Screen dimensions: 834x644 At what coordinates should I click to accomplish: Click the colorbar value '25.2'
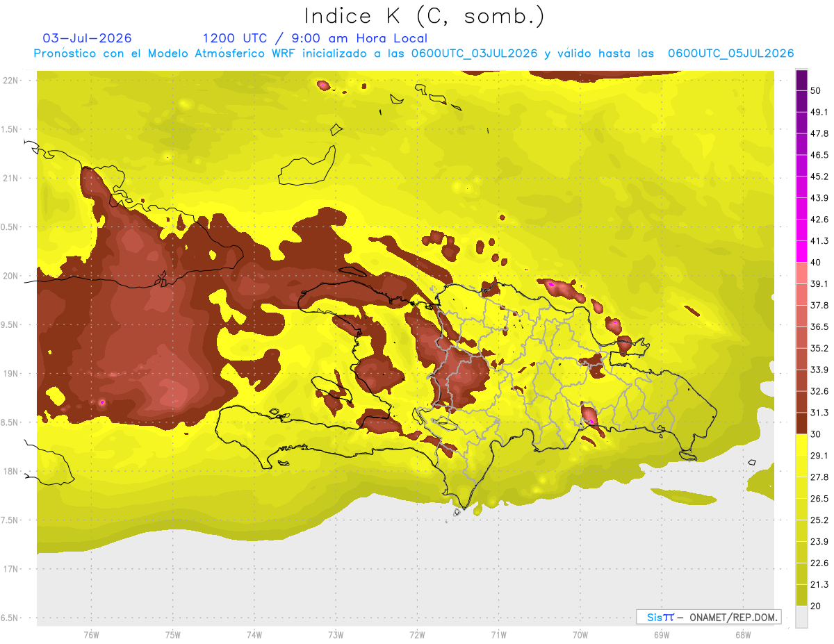[819, 520]
